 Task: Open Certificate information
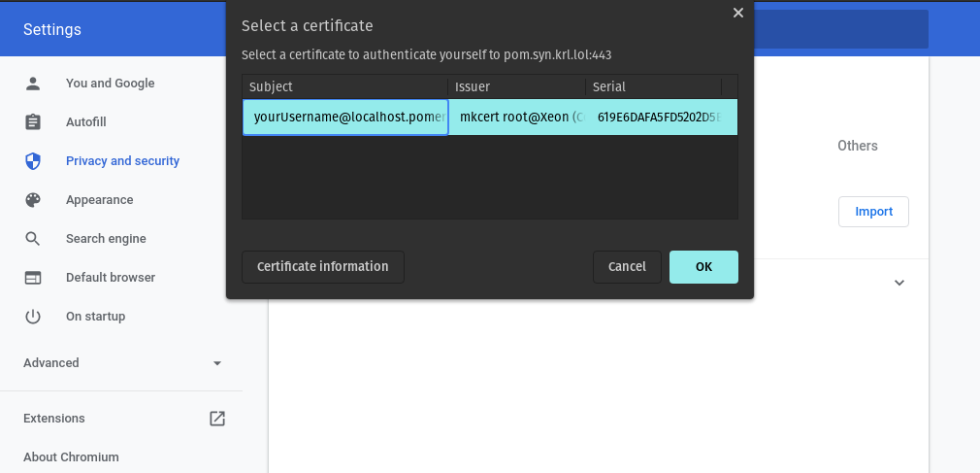point(322,267)
